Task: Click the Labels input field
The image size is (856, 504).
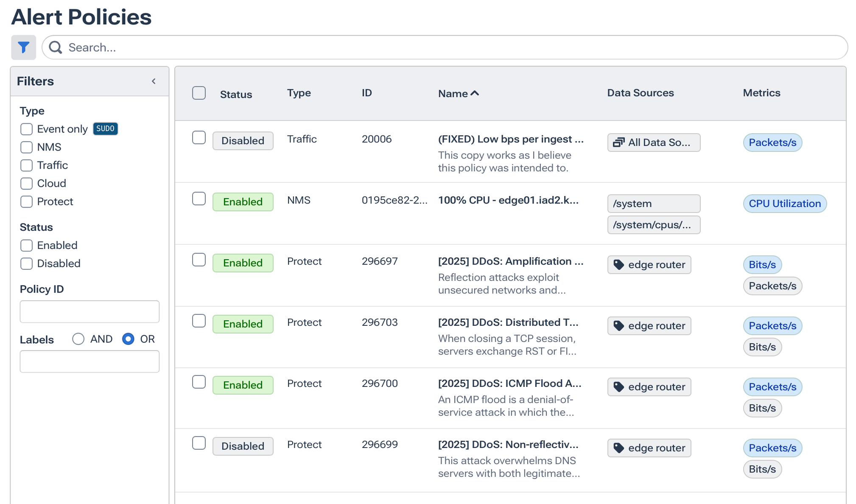Action: tap(89, 361)
